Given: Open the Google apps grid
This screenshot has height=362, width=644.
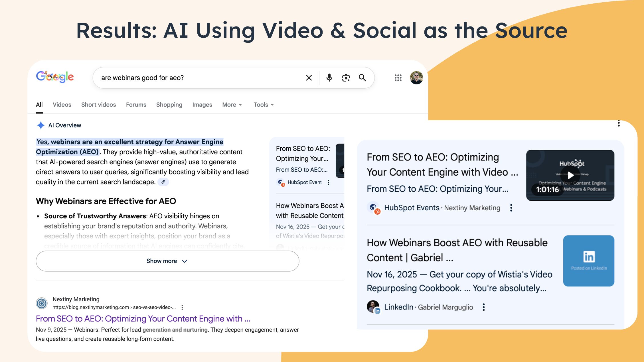Looking at the screenshot, I should point(398,78).
